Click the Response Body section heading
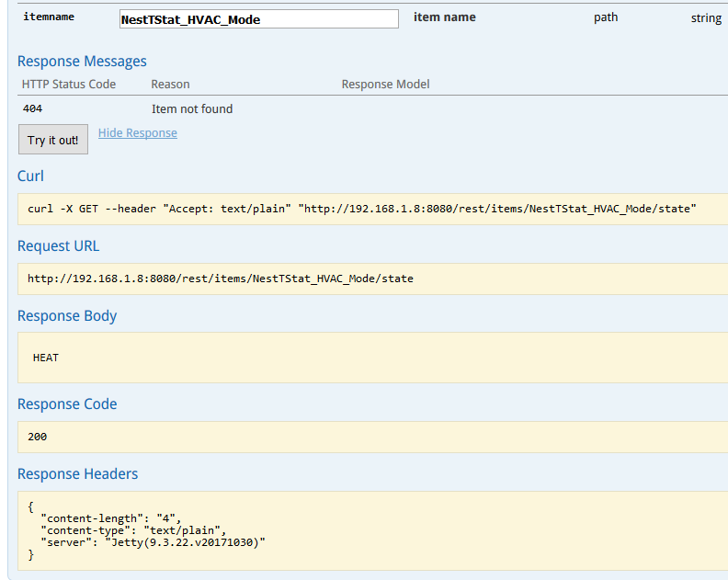Viewport: 728px width, 580px height. [67, 315]
